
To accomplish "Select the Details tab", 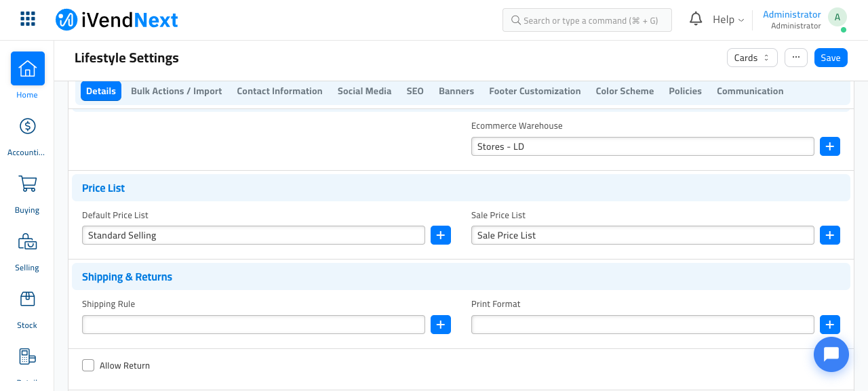I will point(101,91).
